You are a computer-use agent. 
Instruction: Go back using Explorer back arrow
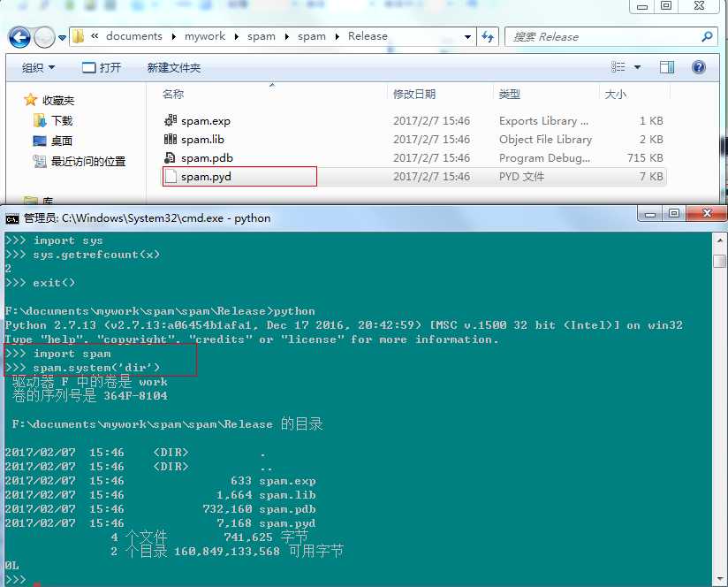19,37
